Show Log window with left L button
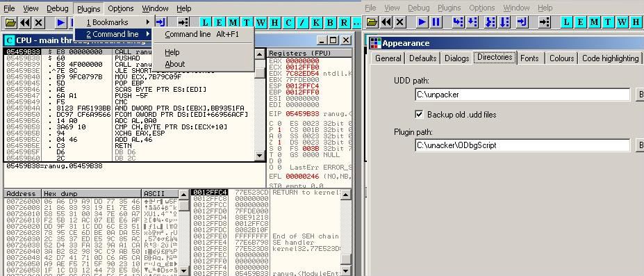644x276 pixels. [205, 22]
